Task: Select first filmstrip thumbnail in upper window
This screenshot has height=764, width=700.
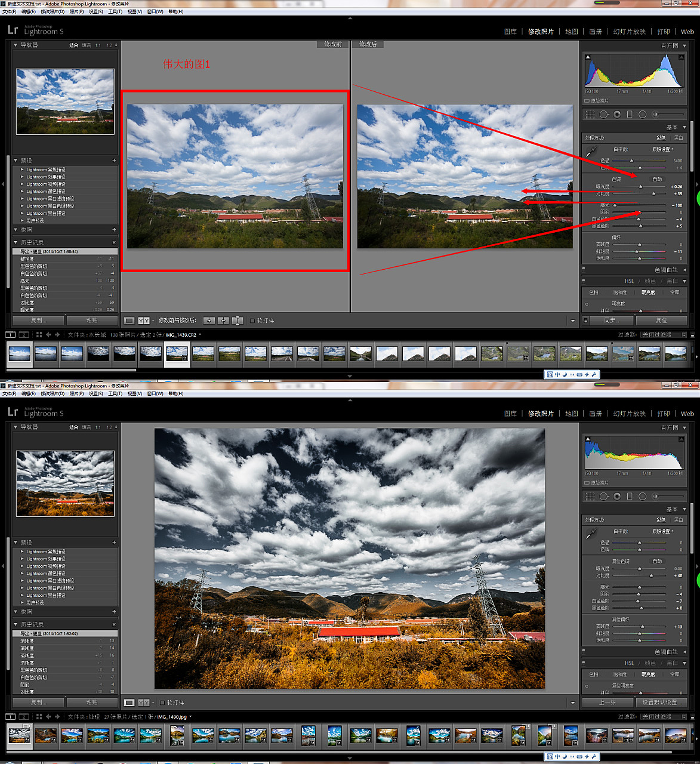Action: 19,353
